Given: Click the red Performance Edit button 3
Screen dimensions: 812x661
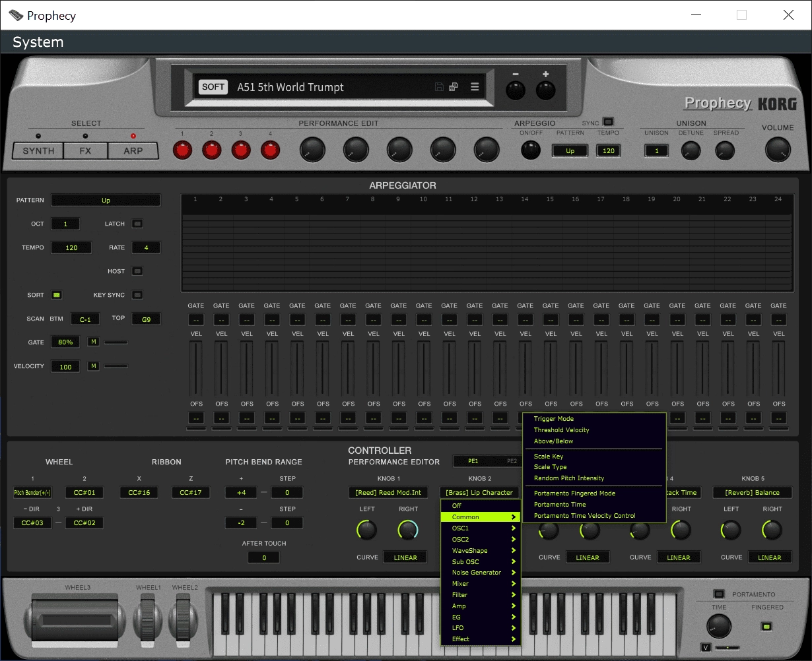Looking at the screenshot, I should 241,150.
